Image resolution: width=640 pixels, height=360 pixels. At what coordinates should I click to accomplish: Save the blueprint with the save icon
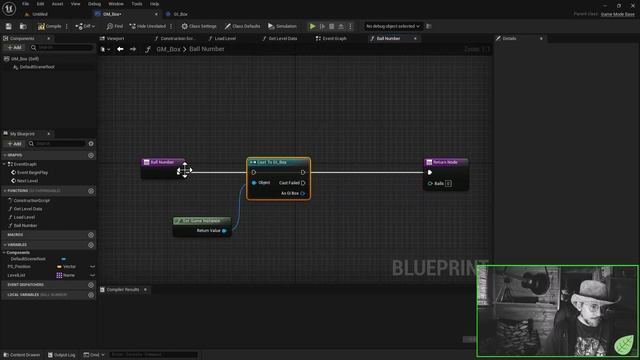(9, 26)
